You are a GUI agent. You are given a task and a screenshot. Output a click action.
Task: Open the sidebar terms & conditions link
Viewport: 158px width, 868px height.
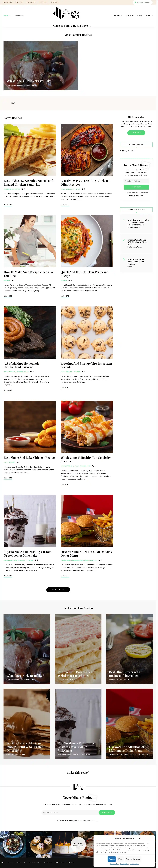coord(136,195)
